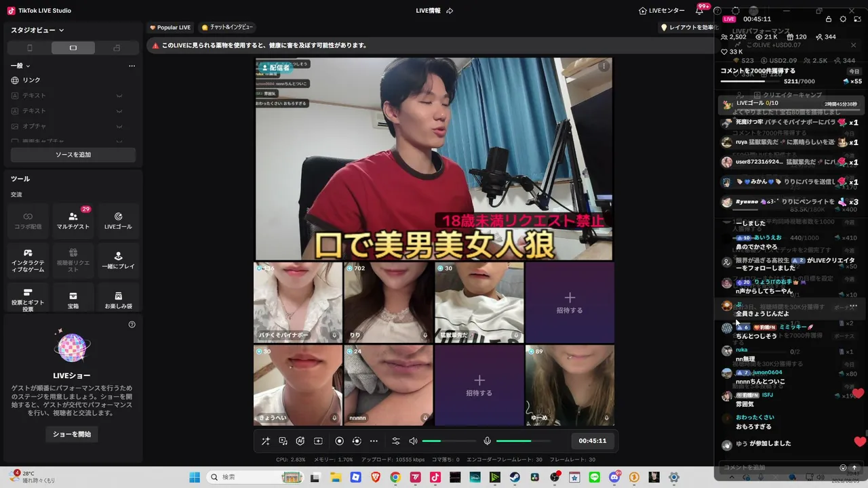
Task: Open Discord from the taskbar
Action: (x=614, y=477)
